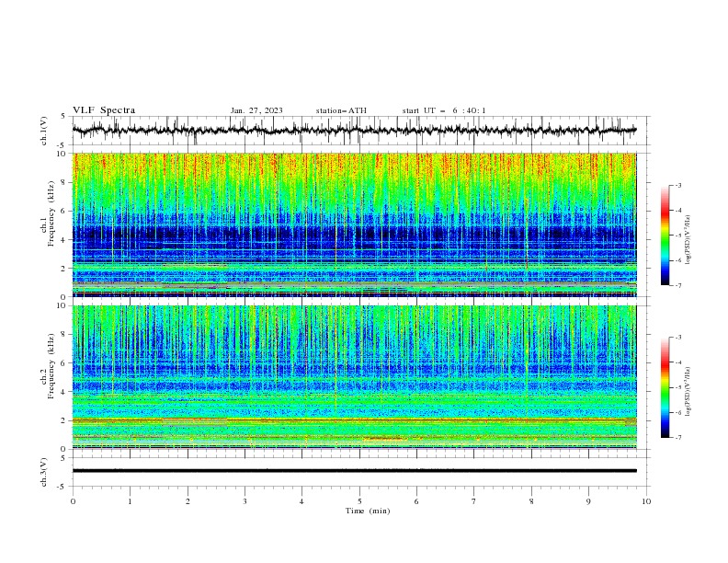Click the ch.2 spectrogram panel
This screenshot has width=728, height=563.
tap(354, 377)
